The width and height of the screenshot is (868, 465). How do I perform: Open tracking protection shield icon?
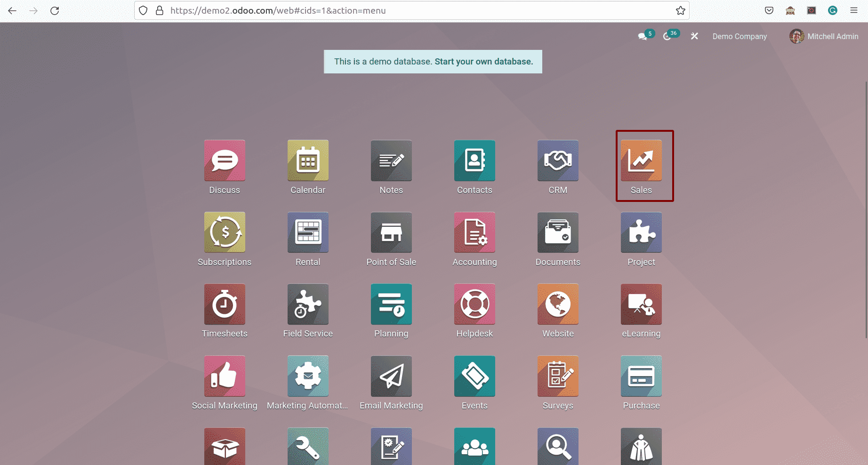pyautogui.click(x=144, y=10)
